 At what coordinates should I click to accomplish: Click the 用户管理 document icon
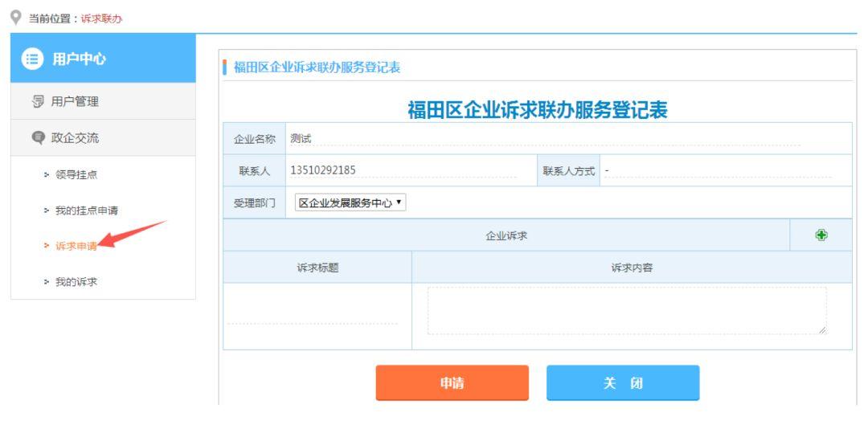[39, 102]
